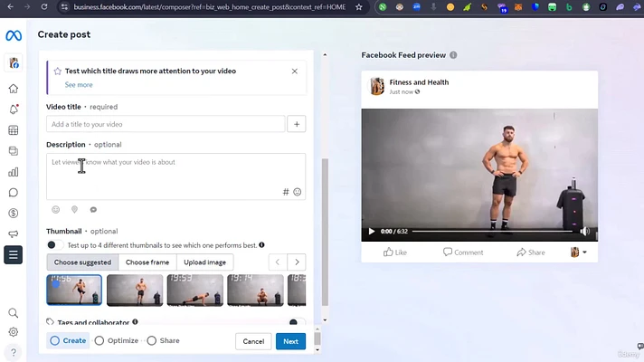Click the See more link
This screenshot has height=362, width=644.
click(79, 85)
